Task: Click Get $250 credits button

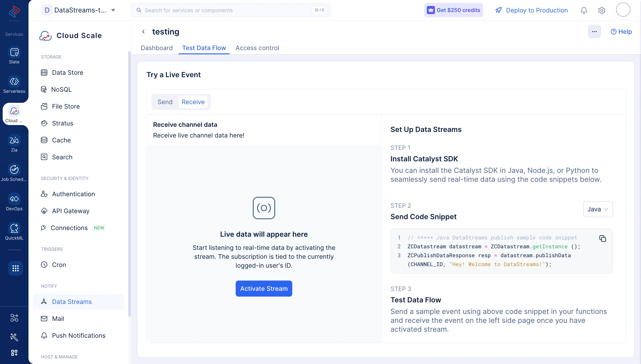Action: 453,10
